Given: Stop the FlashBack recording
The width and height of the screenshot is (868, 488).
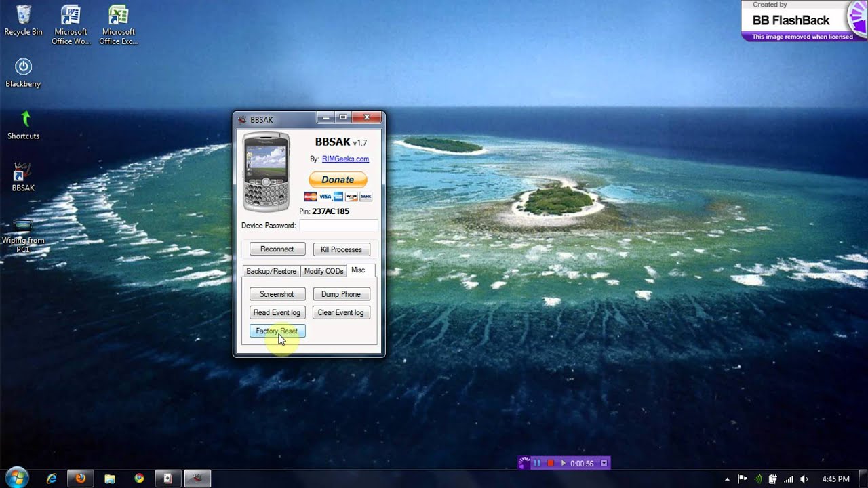Looking at the screenshot, I should point(551,463).
